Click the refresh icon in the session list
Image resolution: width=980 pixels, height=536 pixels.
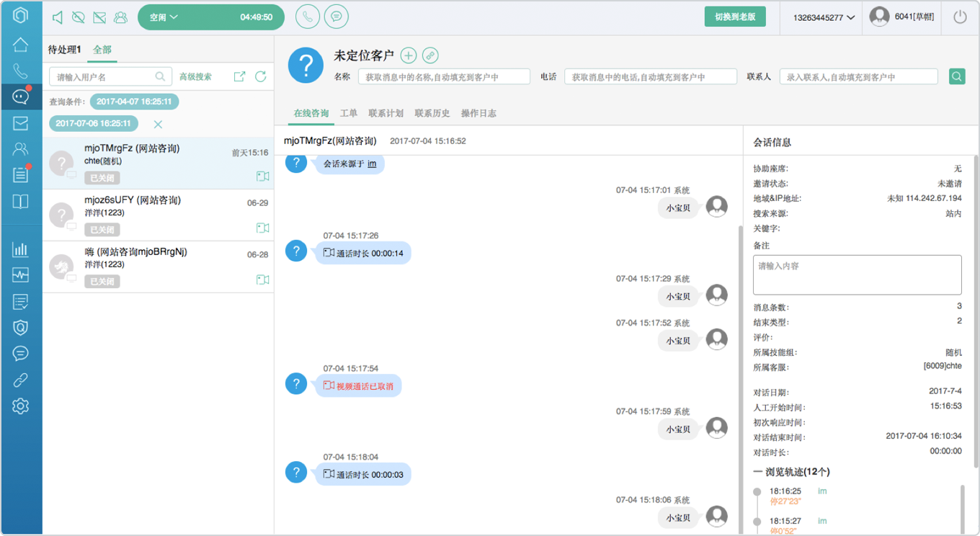pyautogui.click(x=261, y=76)
